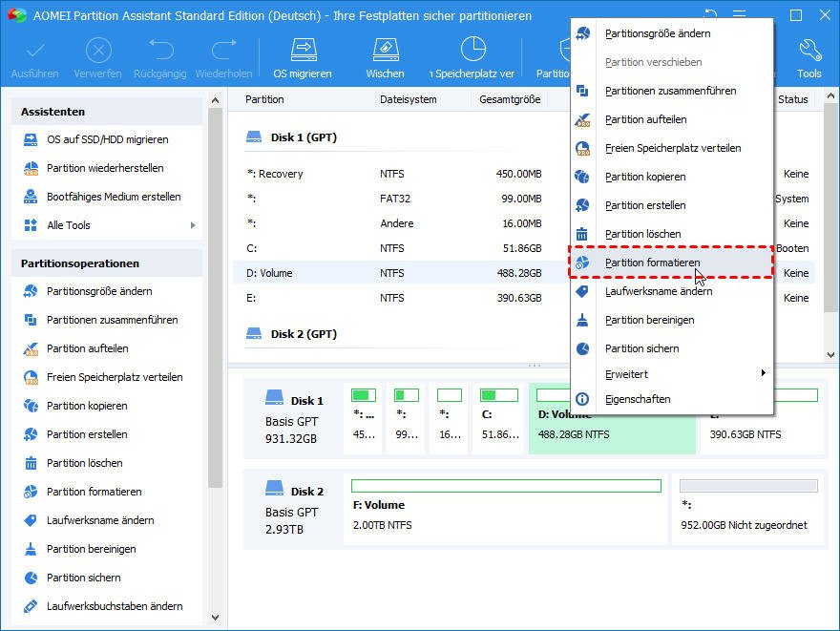Image resolution: width=840 pixels, height=631 pixels.
Task: Click Partition sichern icon in sidebar
Action: point(31,578)
